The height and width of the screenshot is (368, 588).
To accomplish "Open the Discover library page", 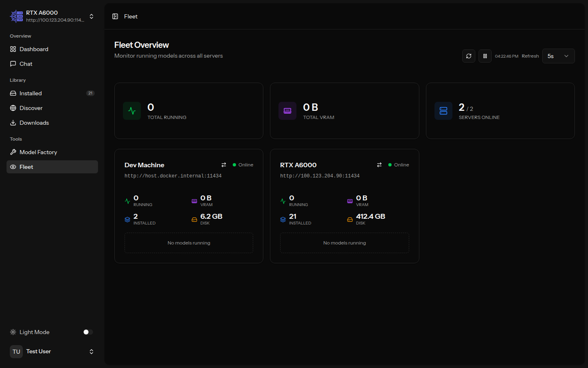I will click(x=31, y=108).
